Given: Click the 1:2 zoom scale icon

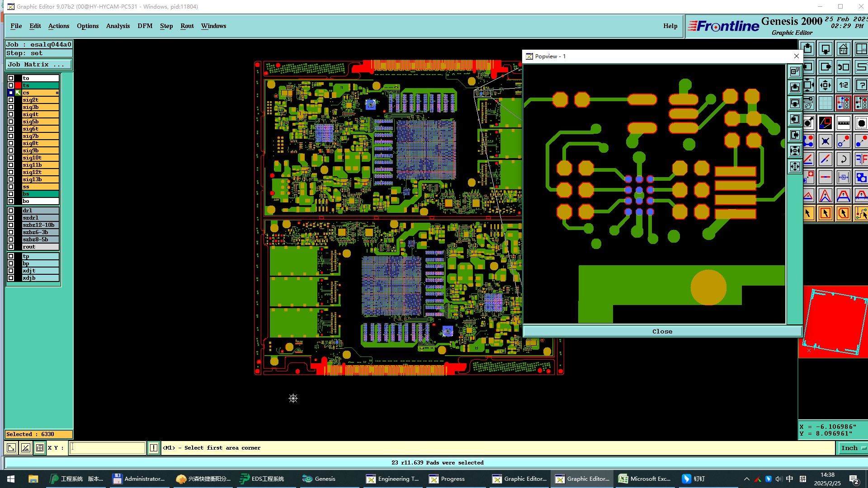Looking at the screenshot, I should 844,85.
